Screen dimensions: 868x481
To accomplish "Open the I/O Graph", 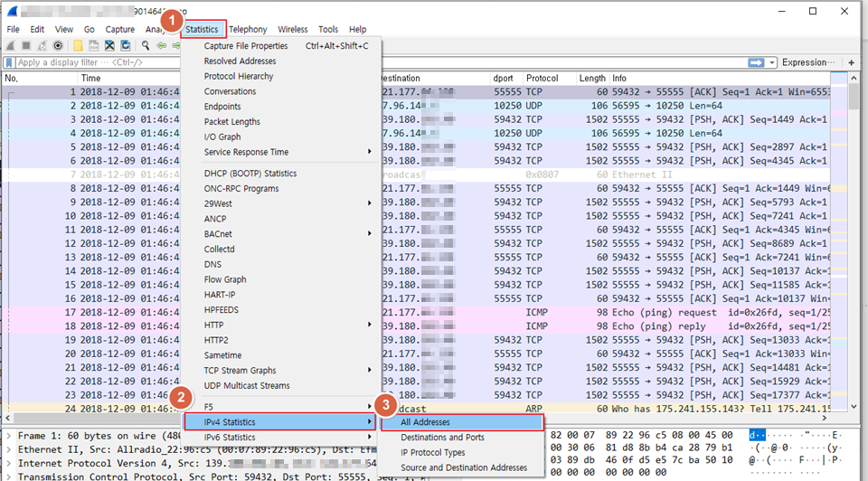I will (281, 137).
